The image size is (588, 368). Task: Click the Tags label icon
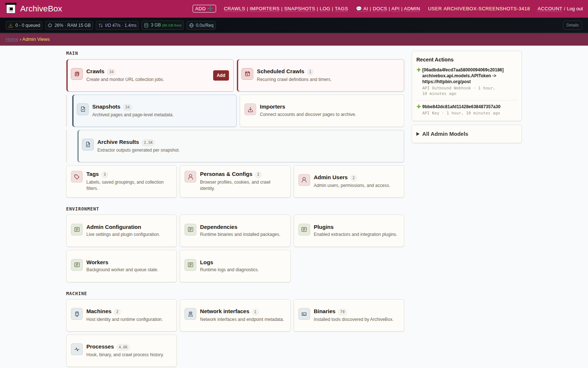pyautogui.click(x=77, y=177)
